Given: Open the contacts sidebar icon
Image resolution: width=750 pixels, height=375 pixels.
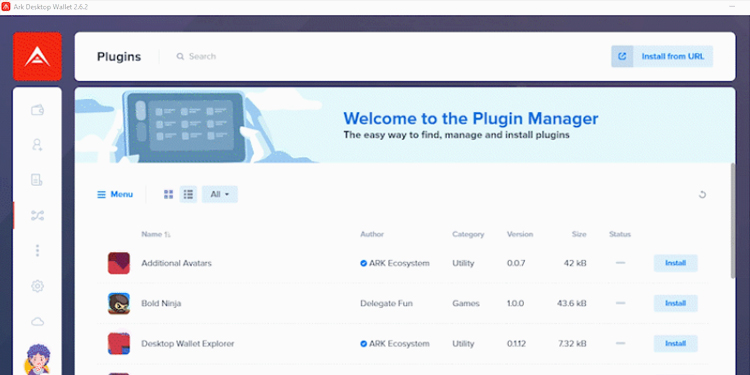Looking at the screenshot, I should [37, 145].
